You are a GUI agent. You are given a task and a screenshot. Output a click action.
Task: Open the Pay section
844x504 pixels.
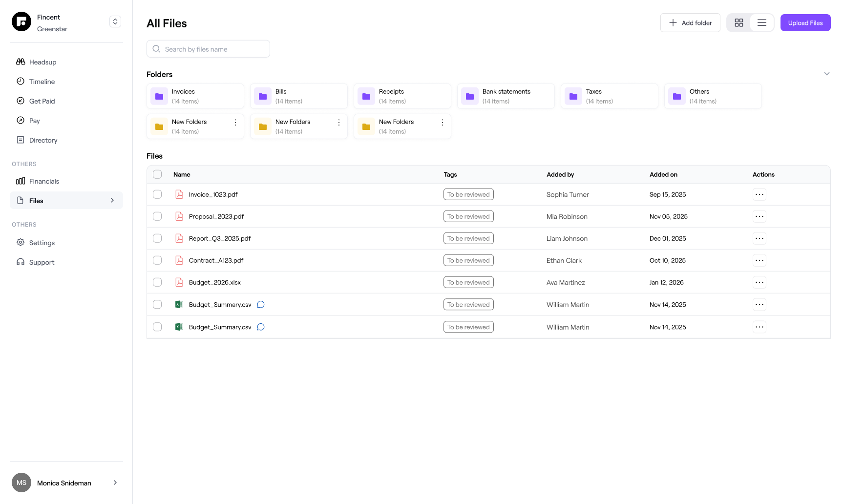66,121
